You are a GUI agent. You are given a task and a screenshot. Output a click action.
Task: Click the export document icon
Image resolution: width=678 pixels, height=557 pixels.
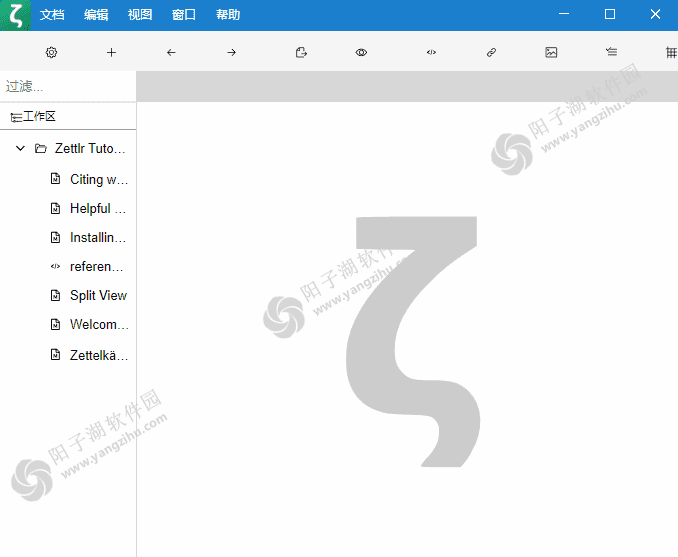point(301,52)
